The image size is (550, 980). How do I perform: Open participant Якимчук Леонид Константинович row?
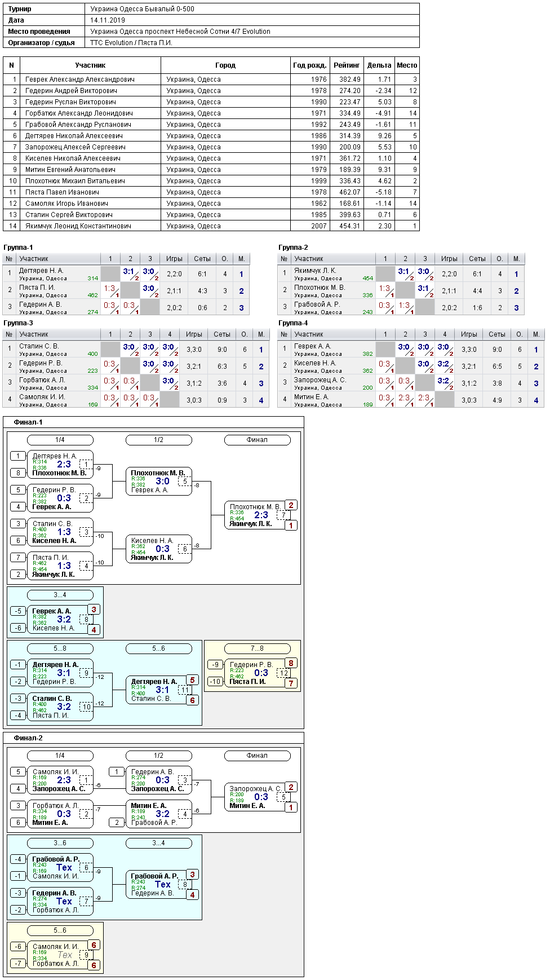coord(211,226)
